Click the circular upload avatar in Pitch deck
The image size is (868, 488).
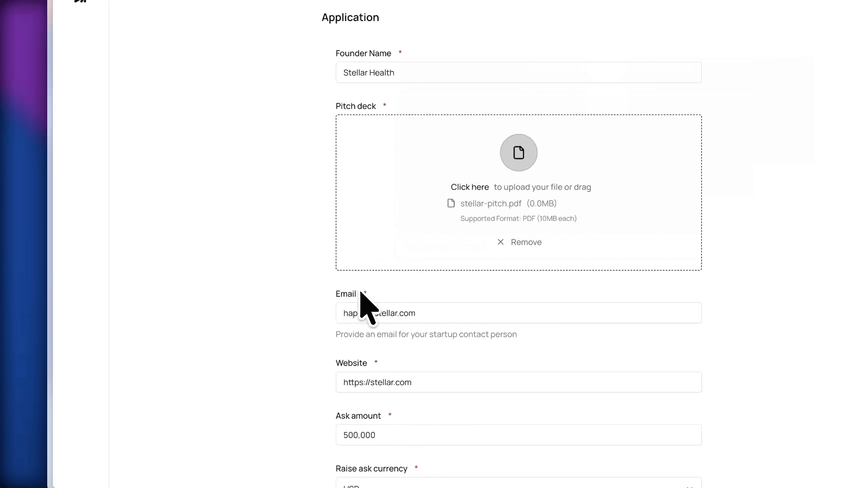(x=518, y=153)
